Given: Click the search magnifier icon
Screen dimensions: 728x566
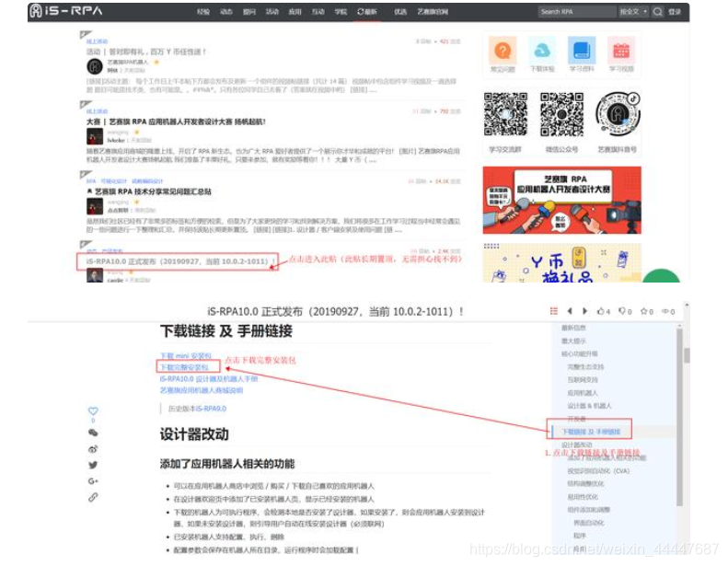Looking at the screenshot, I should (x=657, y=12).
